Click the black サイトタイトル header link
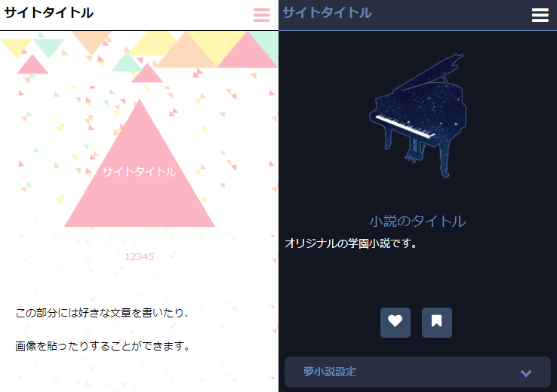 48,13
